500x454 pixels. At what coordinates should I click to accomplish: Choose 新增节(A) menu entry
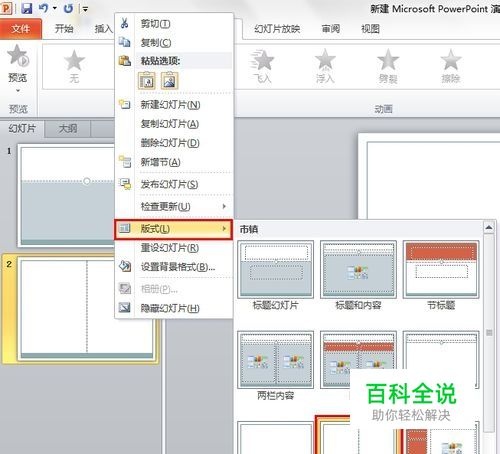point(173,162)
